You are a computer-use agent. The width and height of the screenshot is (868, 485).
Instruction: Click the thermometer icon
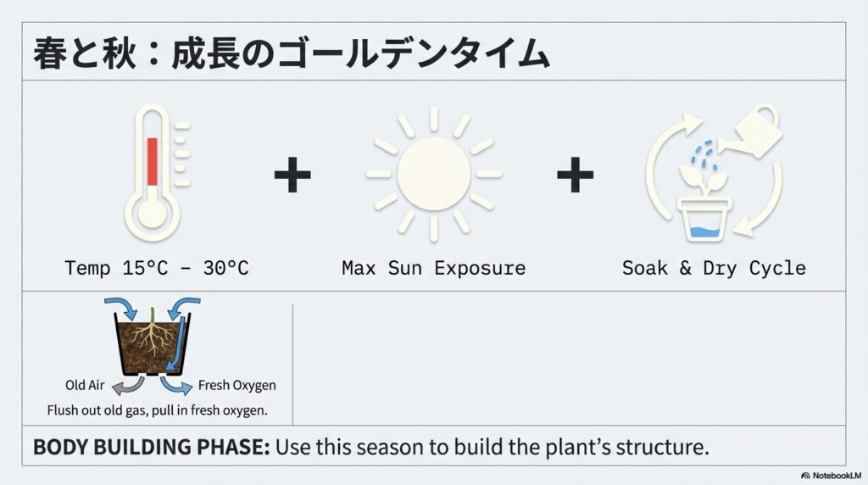[154, 176]
